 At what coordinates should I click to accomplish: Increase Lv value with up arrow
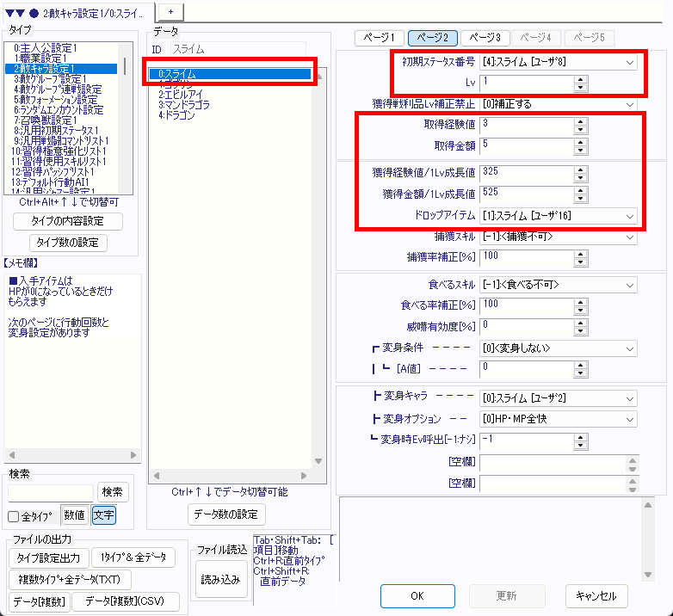(581, 79)
